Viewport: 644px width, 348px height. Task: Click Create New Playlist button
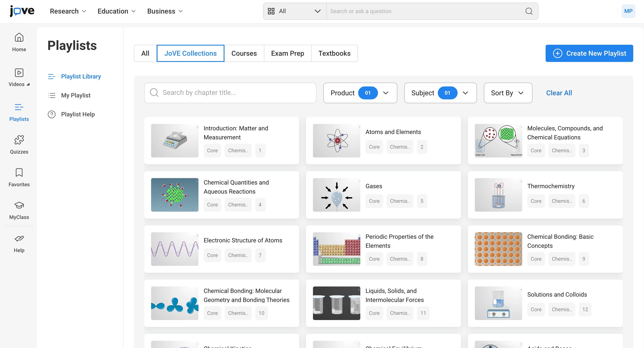[589, 54]
